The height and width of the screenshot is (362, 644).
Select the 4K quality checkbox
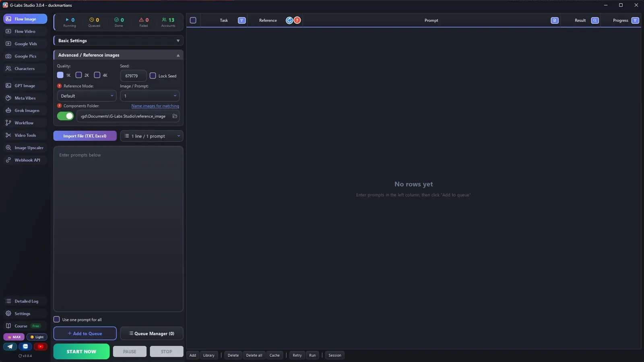point(97,75)
